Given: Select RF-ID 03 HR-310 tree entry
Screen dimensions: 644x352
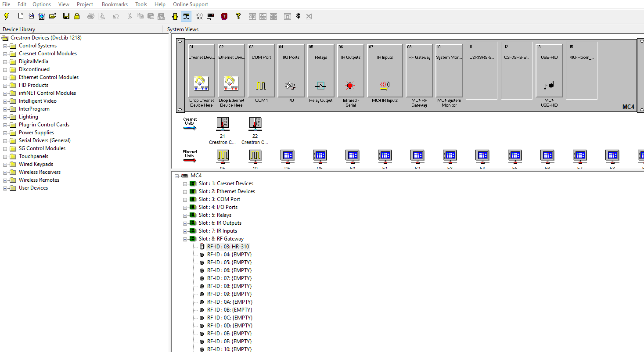Looking at the screenshot, I should pos(228,247).
